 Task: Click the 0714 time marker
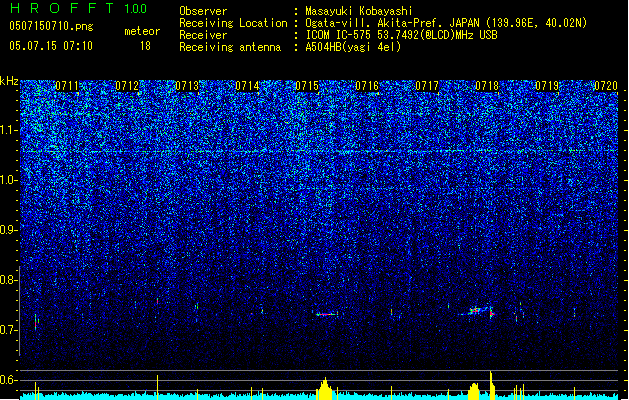pos(247,86)
